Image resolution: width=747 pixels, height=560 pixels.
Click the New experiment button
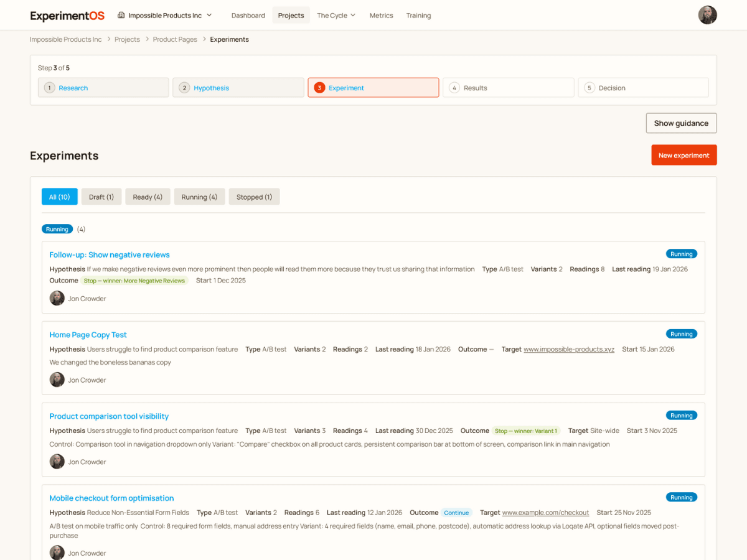(x=684, y=154)
